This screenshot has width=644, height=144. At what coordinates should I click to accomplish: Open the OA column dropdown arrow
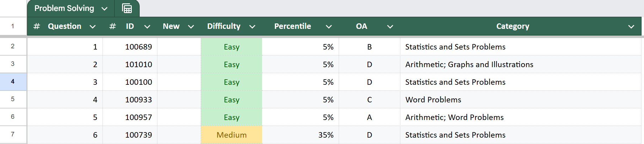(x=390, y=27)
